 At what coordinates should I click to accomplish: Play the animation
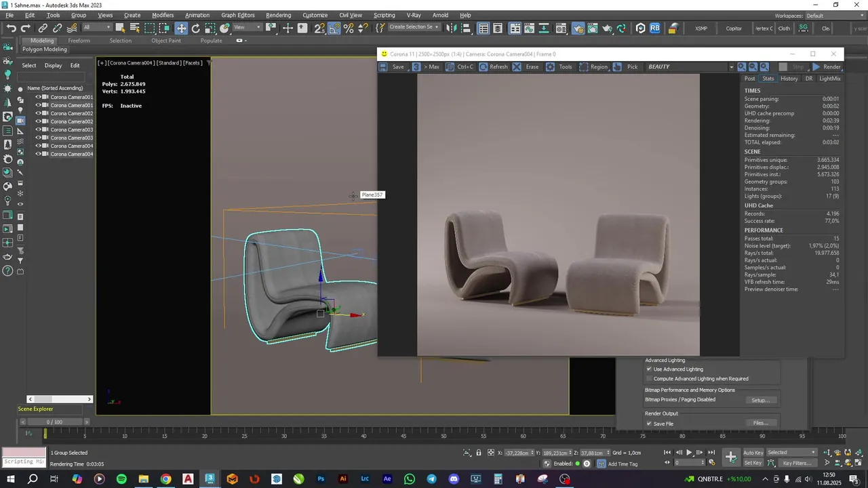tap(690, 452)
